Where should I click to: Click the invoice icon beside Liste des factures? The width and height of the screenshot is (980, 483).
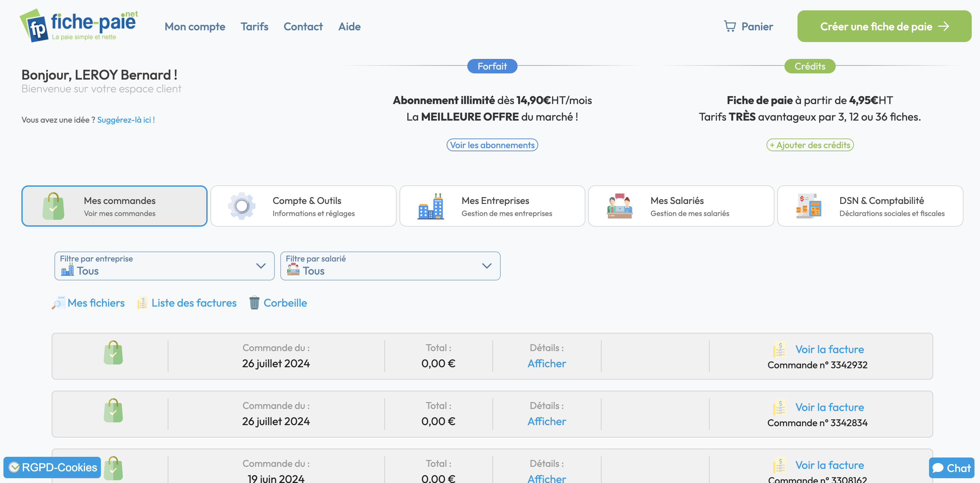(x=142, y=303)
